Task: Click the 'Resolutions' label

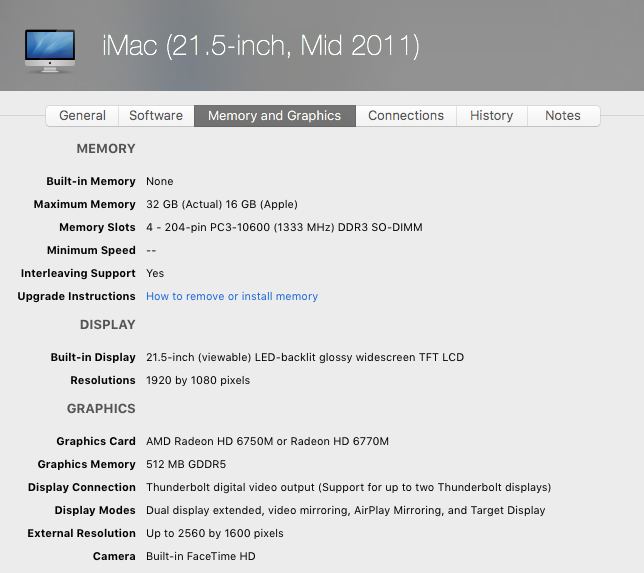Action: point(103,380)
